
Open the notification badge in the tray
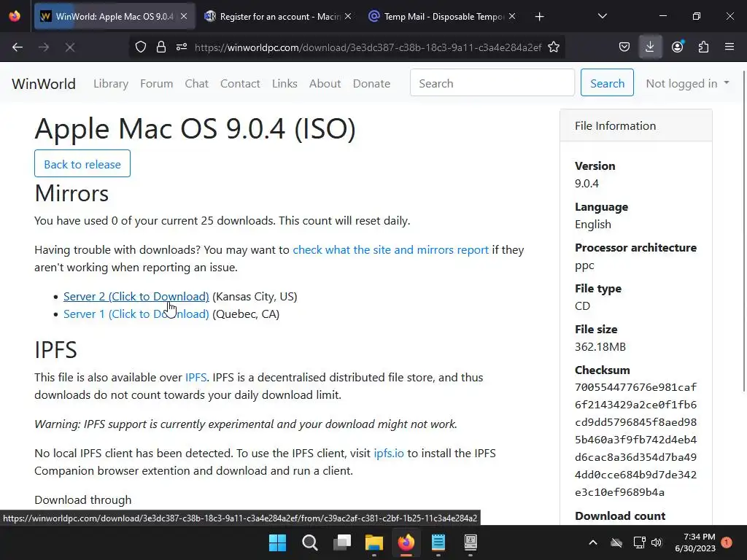tap(727, 542)
